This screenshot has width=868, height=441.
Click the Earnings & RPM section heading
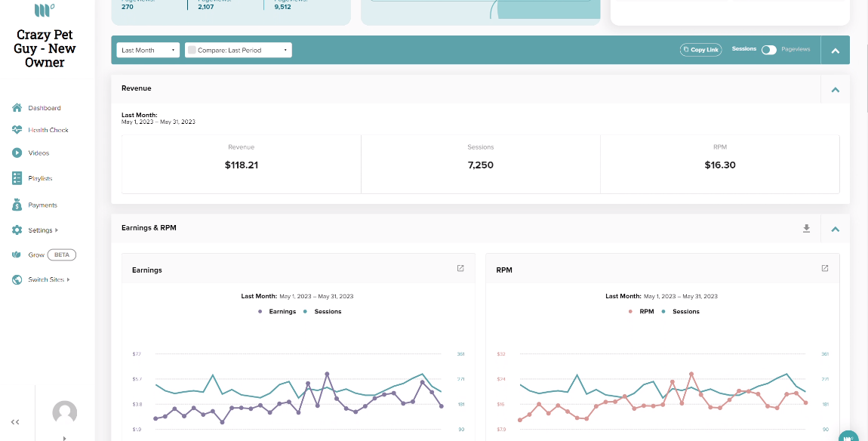tap(149, 228)
